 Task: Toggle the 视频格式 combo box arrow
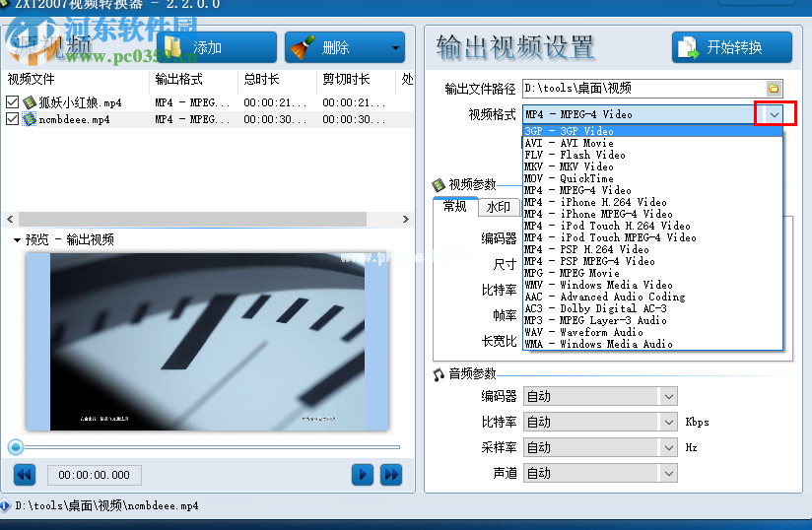tap(775, 114)
